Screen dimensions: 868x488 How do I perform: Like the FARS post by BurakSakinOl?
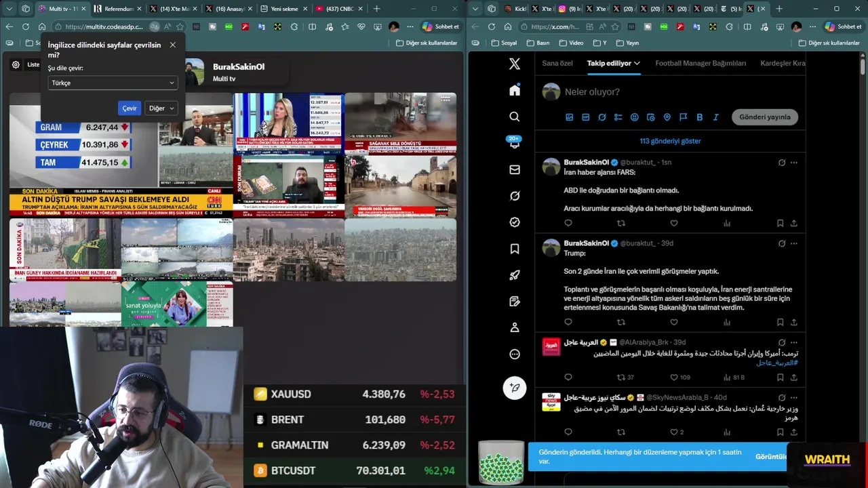point(674,223)
